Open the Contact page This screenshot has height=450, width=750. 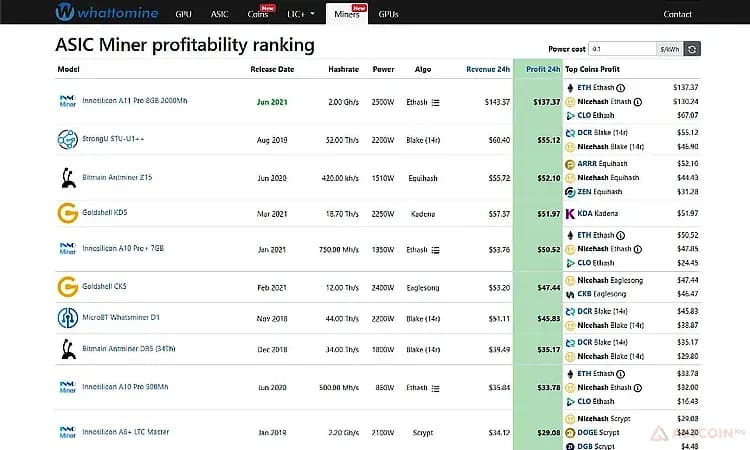(x=677, y=14)
